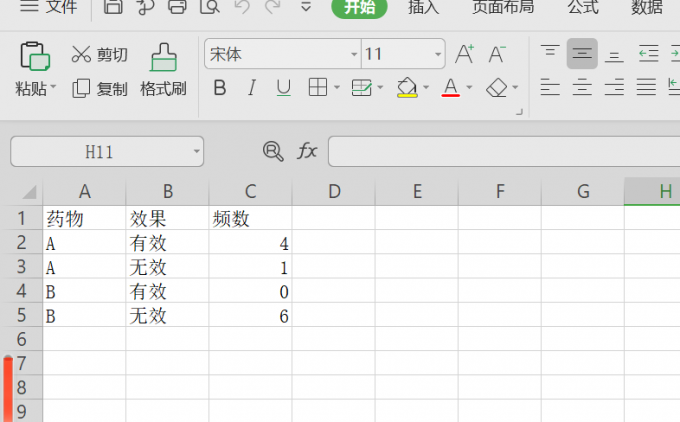Align text right
Viewport: 680px width, 422px height.
point(614,87)
